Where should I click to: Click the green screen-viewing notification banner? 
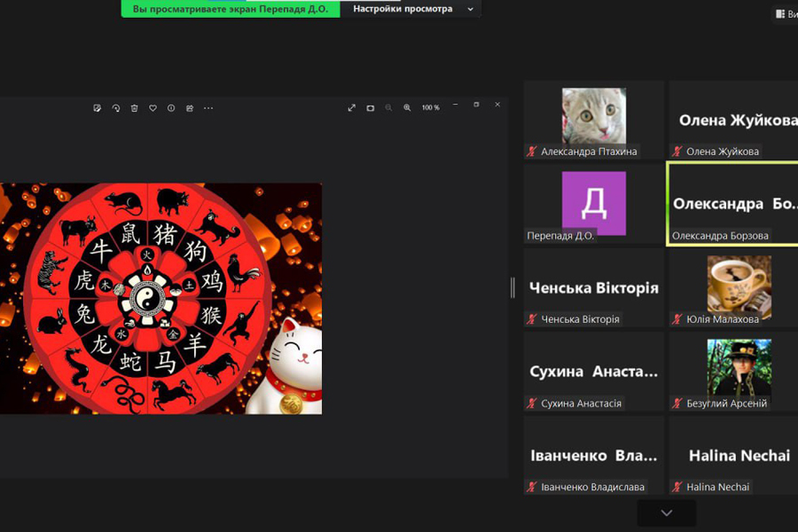[x=230, y=9]
